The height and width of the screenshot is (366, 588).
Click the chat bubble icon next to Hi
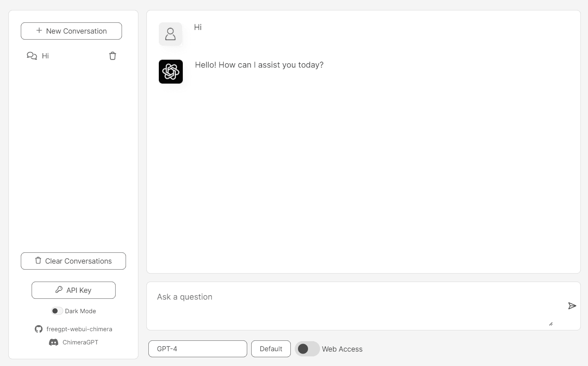tap(32, 56)
